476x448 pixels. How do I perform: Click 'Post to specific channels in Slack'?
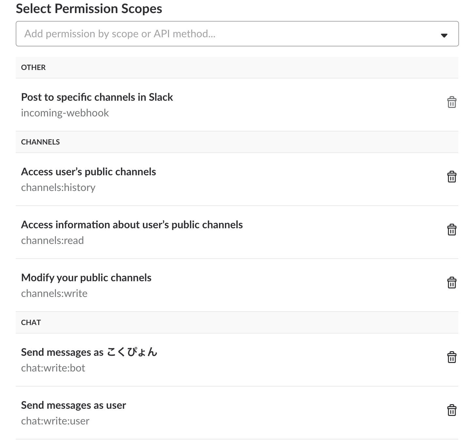[x=97, y=97]
